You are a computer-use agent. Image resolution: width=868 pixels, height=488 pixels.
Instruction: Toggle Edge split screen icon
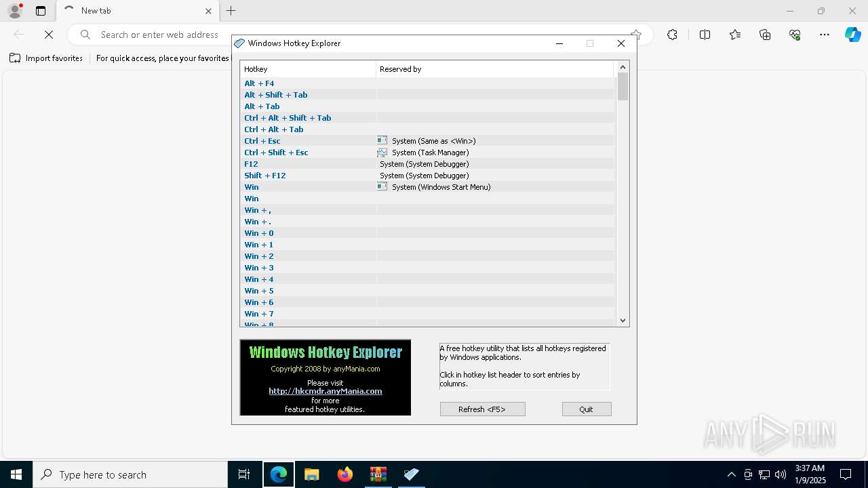(705, 35)
